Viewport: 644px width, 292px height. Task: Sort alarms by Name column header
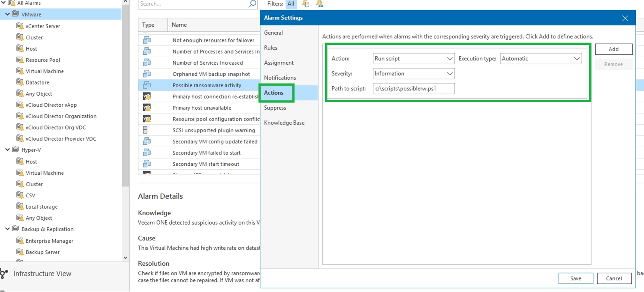[214, 25]
